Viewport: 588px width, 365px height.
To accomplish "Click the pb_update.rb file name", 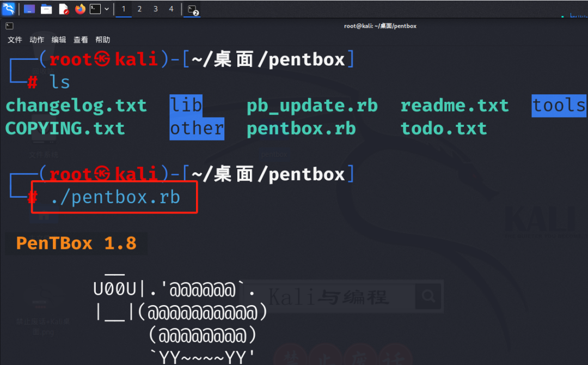I will [x=312, y=106].
